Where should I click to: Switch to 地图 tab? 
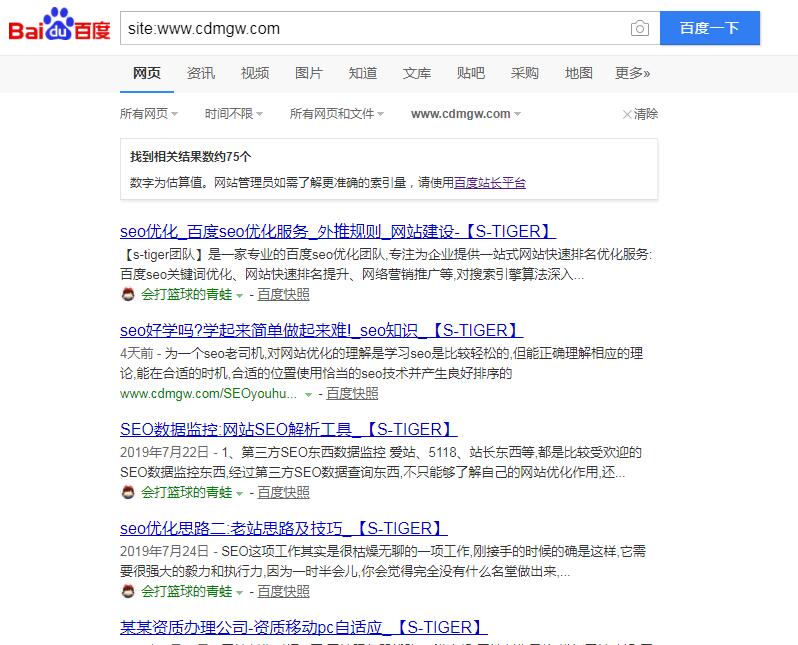(x=578, y=73)
